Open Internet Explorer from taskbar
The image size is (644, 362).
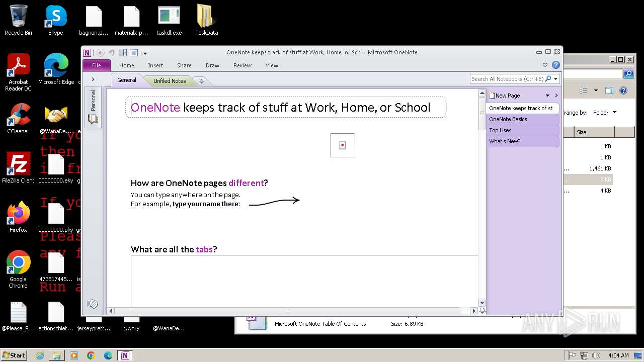click(40, 355)
